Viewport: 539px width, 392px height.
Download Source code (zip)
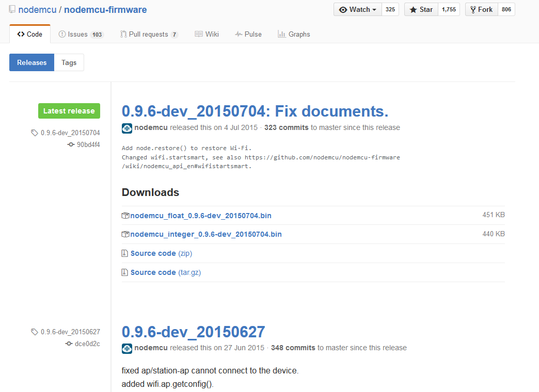point(161,253)
